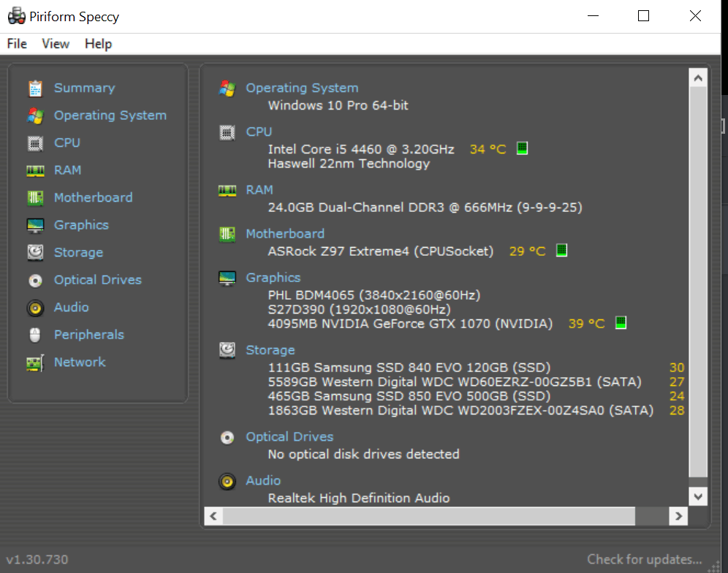Open the Storage sidebar icon
The width and height of the screenshot is (728, 573).
pos(35,253)
